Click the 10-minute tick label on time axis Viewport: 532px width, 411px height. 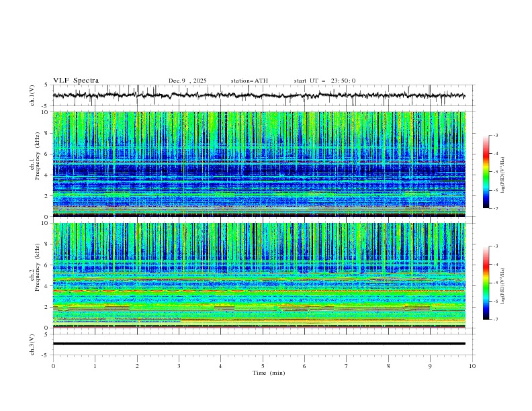pyautogui.click(x=472, y=366)
